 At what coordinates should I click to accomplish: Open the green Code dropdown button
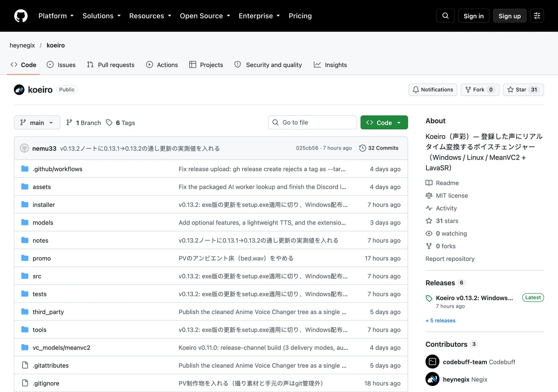coord(384,123)
